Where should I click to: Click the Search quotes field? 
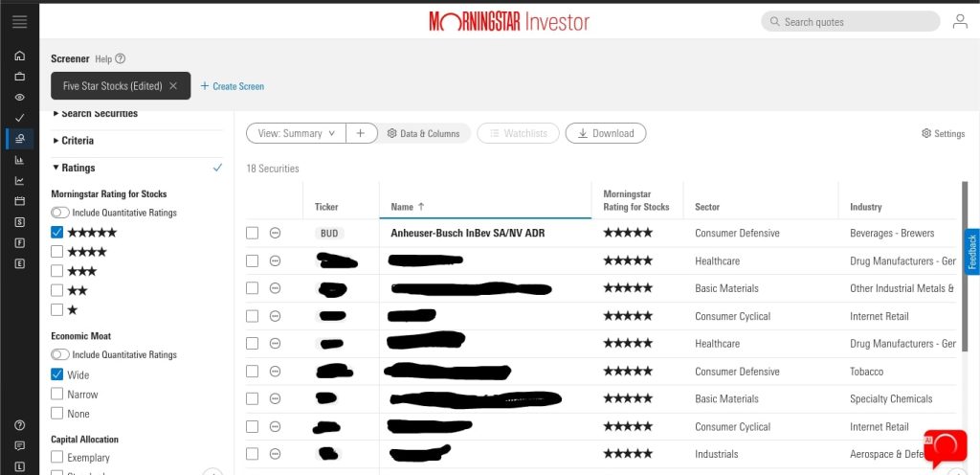point(851,21)
